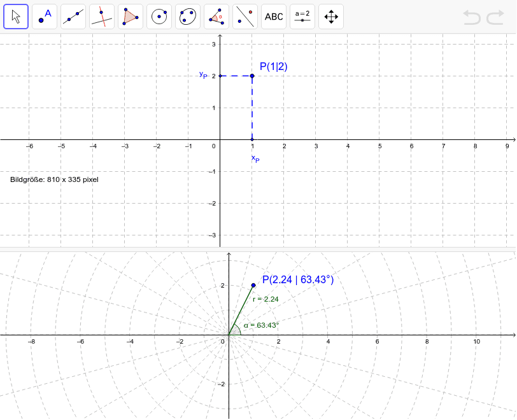The height and width of the screenshot is (420, 517).
Task: Click the P(2.24 | 63.43°) label
Action: coord(298,279)
